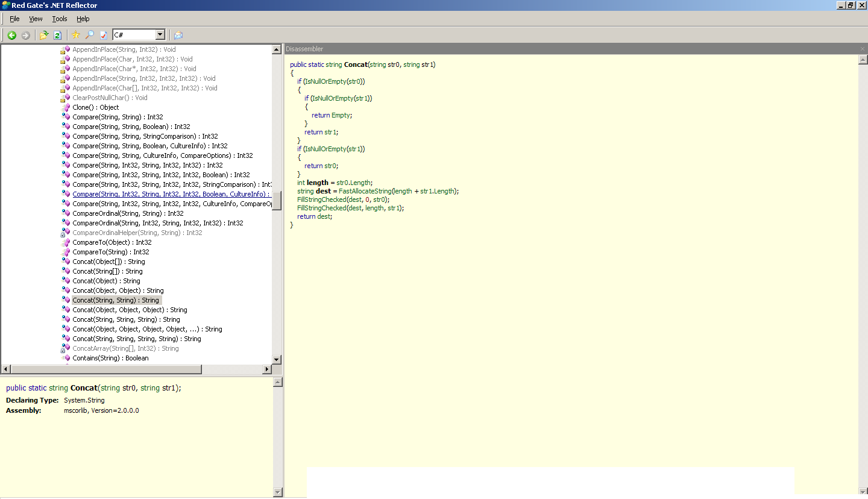The width and height of the screenshot is (868, 499).
Task: Click the bookmark star toolbar icon
Action: (75, 35)
